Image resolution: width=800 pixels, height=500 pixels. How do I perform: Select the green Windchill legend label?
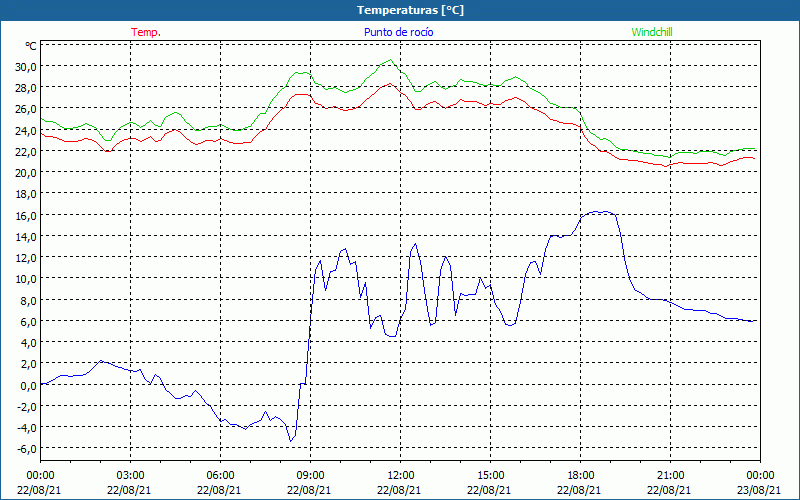tap(652, 32)
